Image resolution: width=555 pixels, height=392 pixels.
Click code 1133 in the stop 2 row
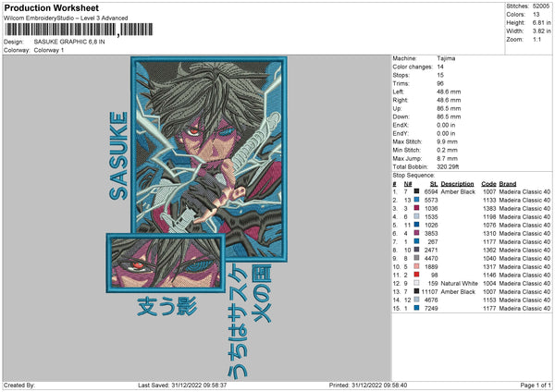click(489, 201)
